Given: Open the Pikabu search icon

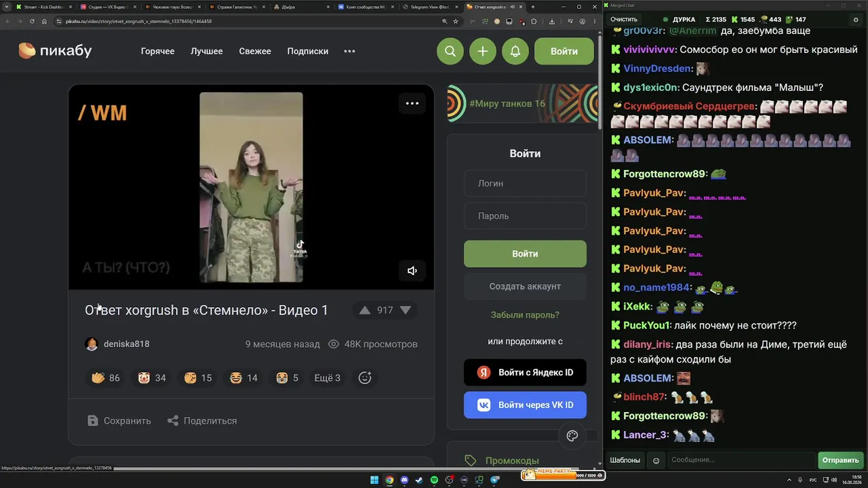Looking at the screenshot, I should click(450, 52).
